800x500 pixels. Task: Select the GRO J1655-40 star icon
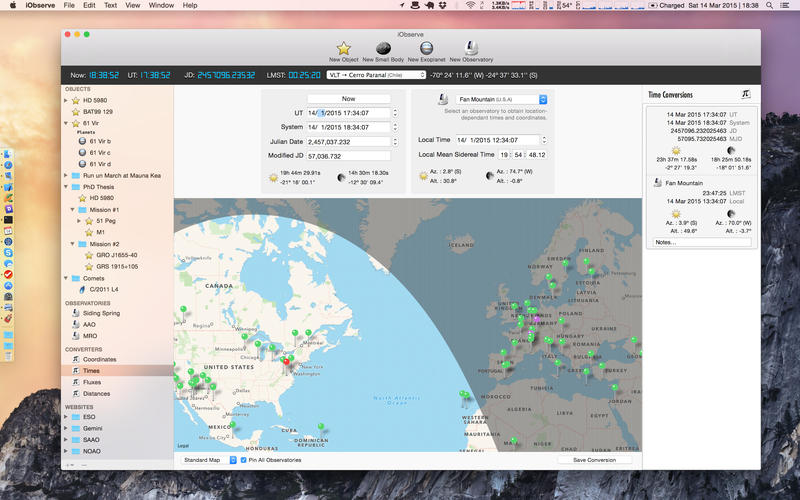coord(89,255)
